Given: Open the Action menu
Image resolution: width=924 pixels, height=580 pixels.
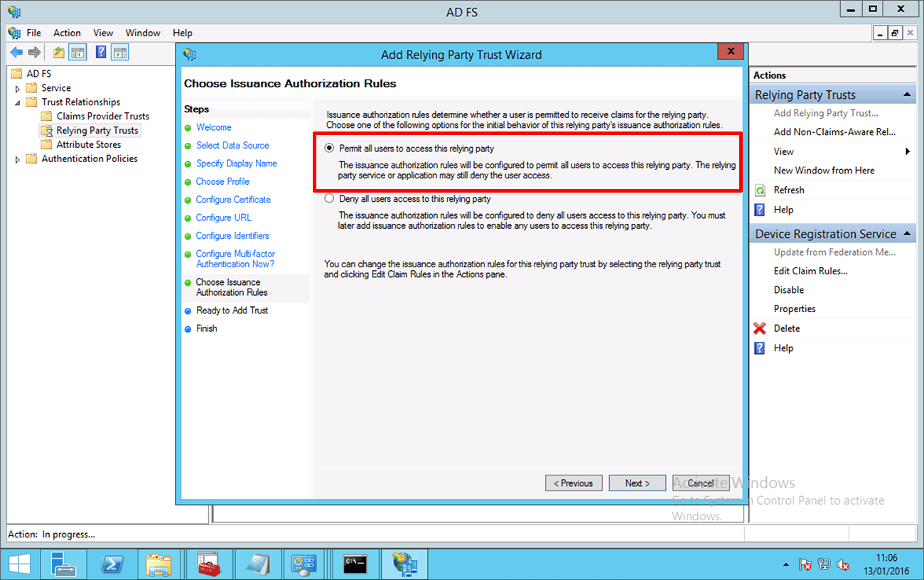Looking at the screenshot, I should [x=67, y=33].
